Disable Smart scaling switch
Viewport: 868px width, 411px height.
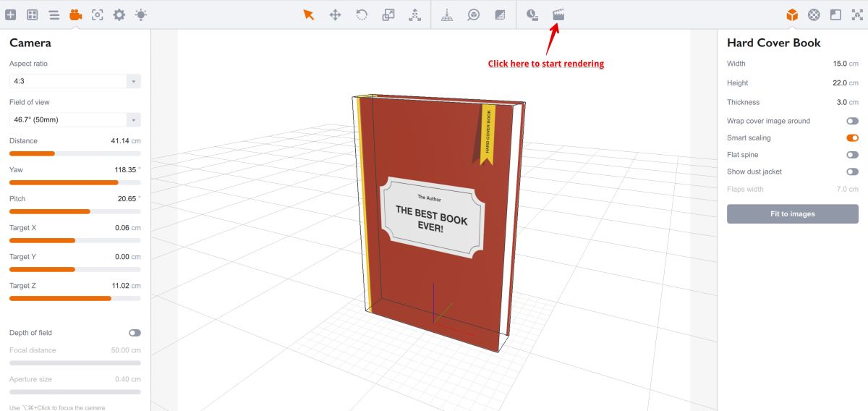coord(852,137)
